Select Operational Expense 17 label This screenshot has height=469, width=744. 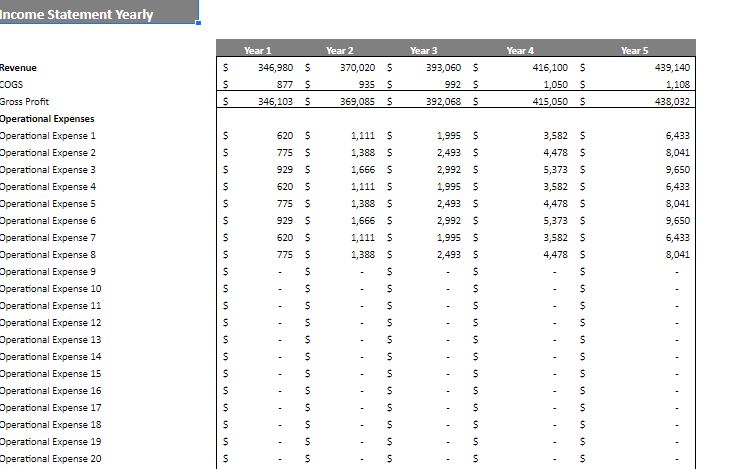click(x=50, y=408)
